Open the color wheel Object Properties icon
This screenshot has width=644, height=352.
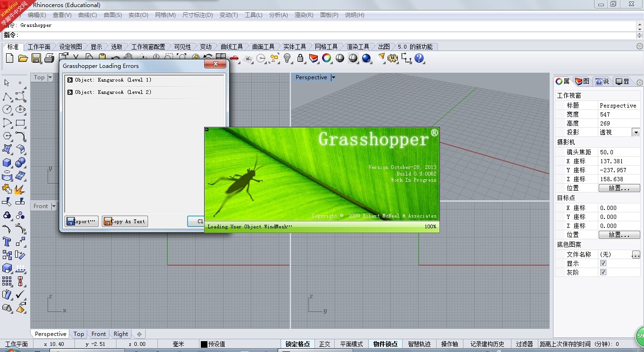coord(326,59)
